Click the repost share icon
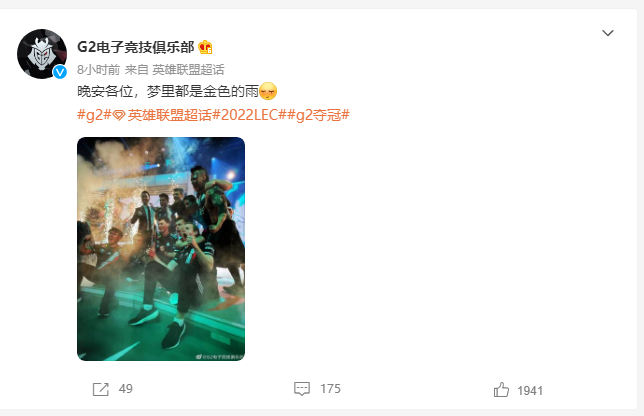The image size is (644, 416). click(101, 389)
